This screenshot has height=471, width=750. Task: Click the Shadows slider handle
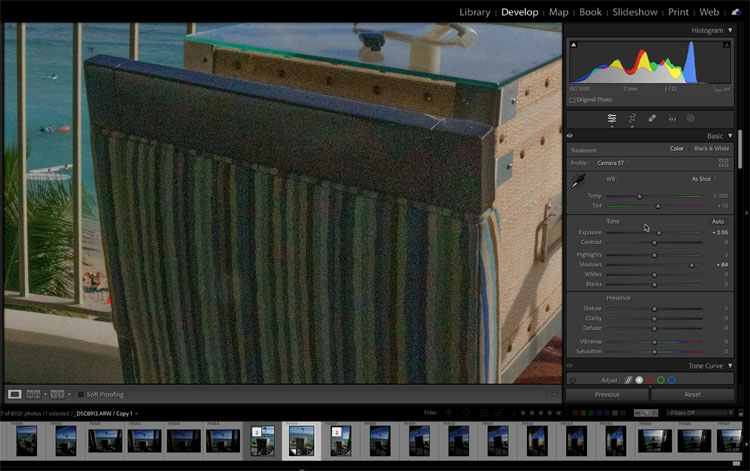(x=691, y=265)
